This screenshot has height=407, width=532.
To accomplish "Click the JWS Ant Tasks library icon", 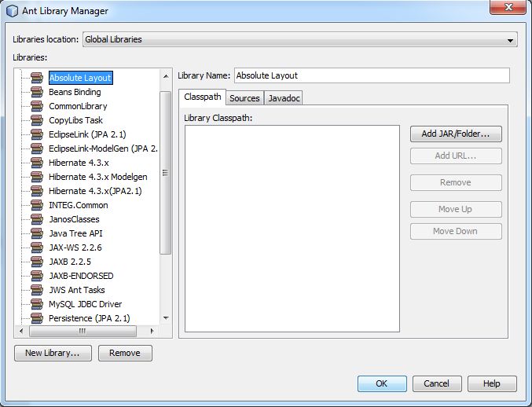I will pos(37,290).
